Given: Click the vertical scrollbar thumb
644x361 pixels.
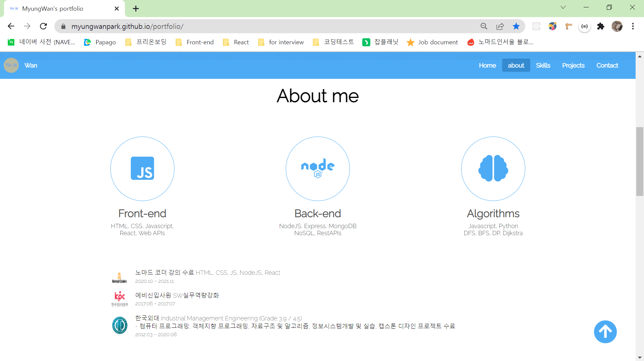Looking at the screenshot, I should [640, 161].
